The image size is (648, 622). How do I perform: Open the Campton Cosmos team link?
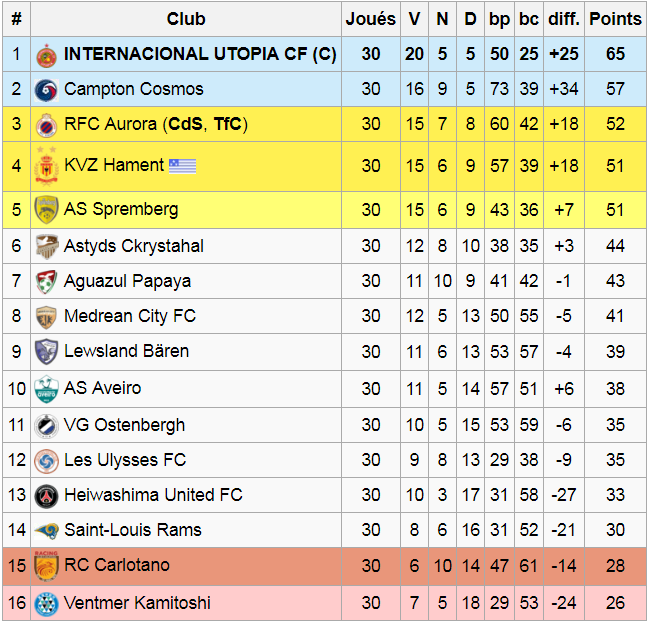click(133, 89)
